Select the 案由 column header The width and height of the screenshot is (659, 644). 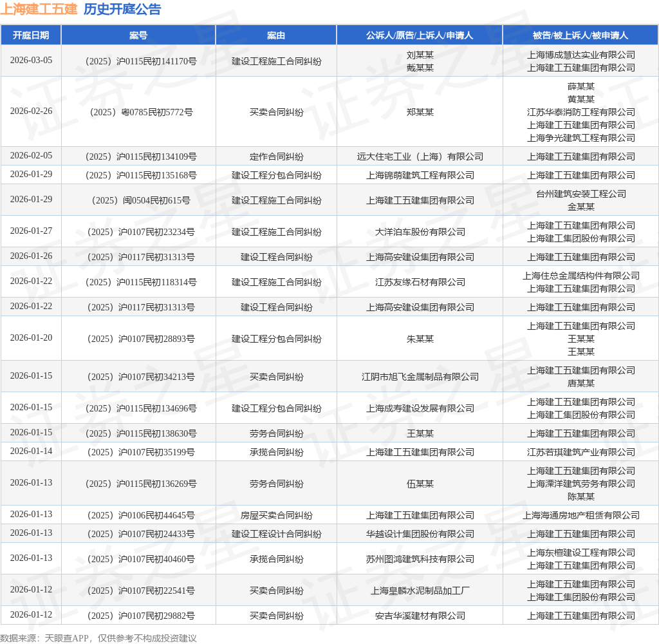[x=276, y=35]
